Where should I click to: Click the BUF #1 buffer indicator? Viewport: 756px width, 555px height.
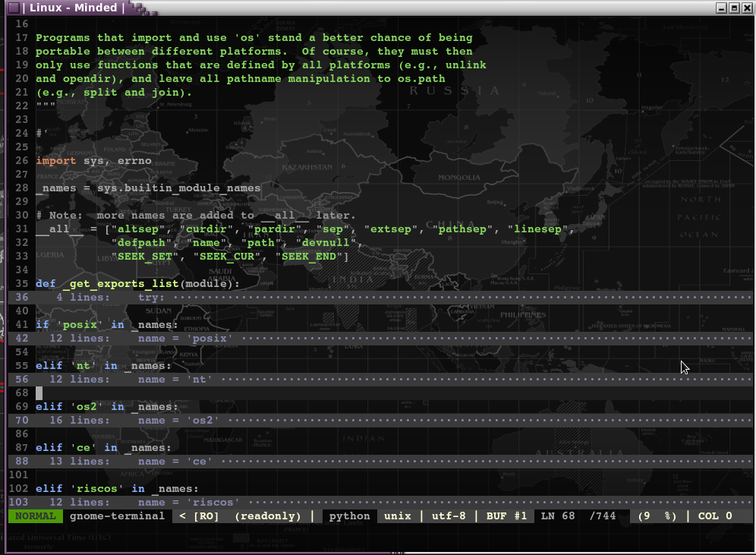pos(506,516)
